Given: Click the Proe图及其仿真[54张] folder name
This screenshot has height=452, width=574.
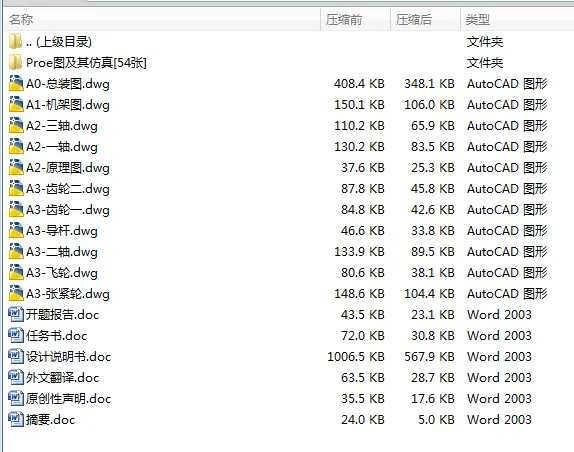Looking at the screenshot, I should click(x=86, y=63).
